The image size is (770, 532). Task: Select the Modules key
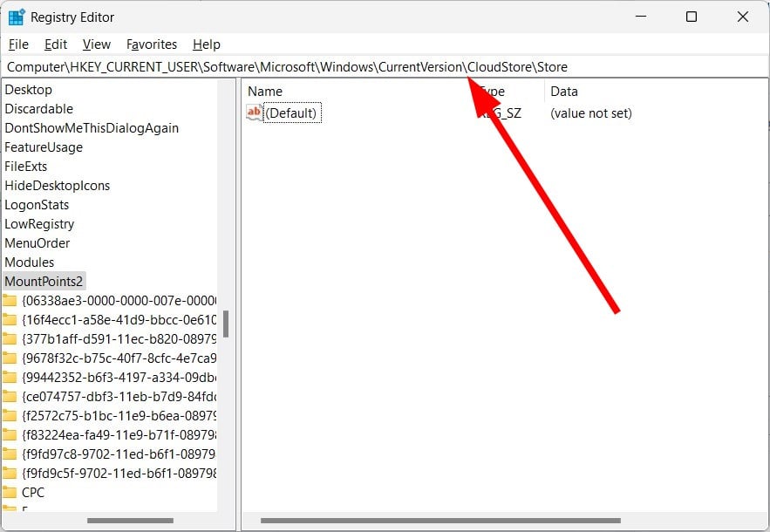[30, 263]
